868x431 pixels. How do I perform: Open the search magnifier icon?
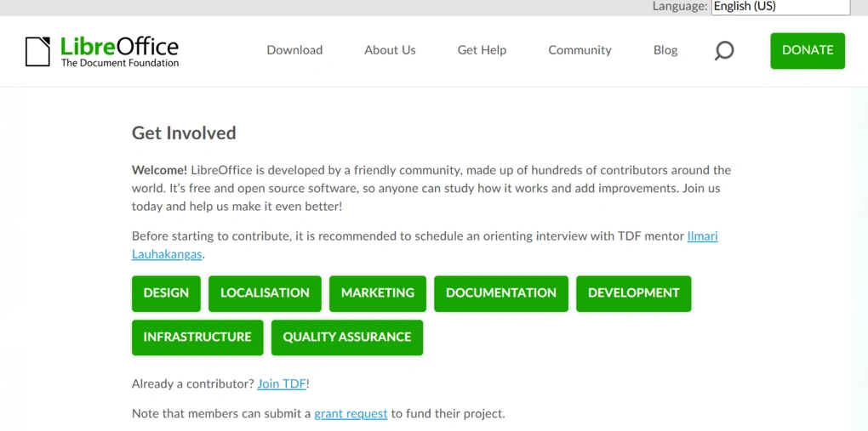(723, 50)
